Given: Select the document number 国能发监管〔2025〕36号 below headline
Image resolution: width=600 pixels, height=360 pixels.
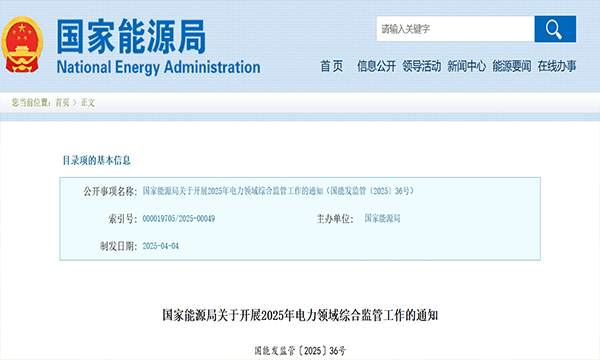Looking at the screenshot, I should pos(300,350).
